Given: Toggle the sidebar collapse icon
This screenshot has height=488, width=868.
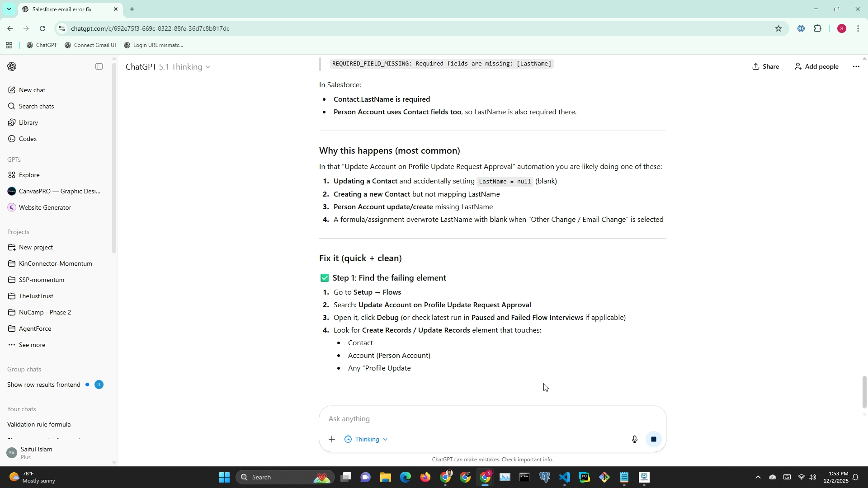Looking at the screenshot, I should tap(99, 66).
